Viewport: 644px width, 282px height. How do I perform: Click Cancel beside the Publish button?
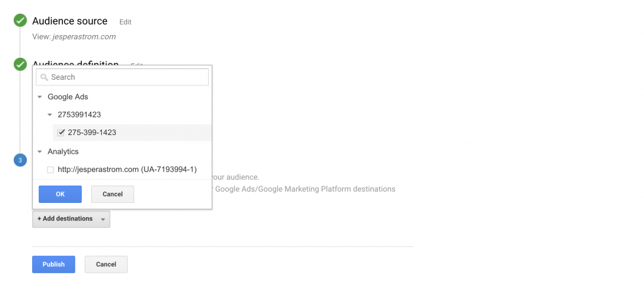click(x=106, y=264)
